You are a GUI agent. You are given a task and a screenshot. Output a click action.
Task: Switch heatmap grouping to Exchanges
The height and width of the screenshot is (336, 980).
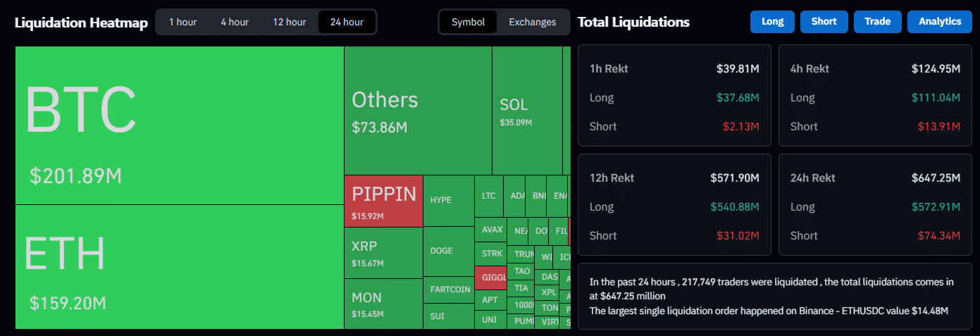pos(532,22)
